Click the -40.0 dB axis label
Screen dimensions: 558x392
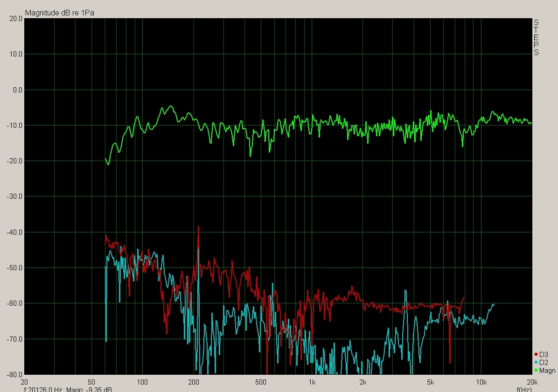pyautogui.click(x=15, y=232)
